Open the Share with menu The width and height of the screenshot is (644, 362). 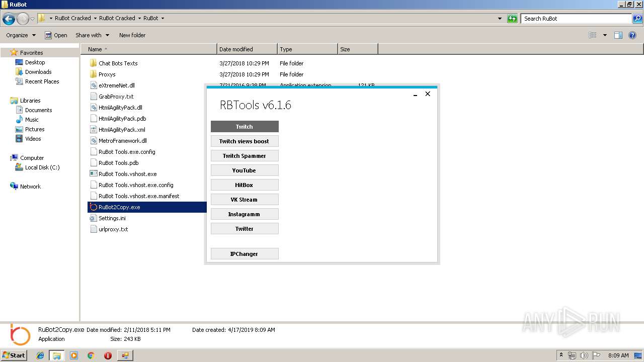tap(92, 35)
